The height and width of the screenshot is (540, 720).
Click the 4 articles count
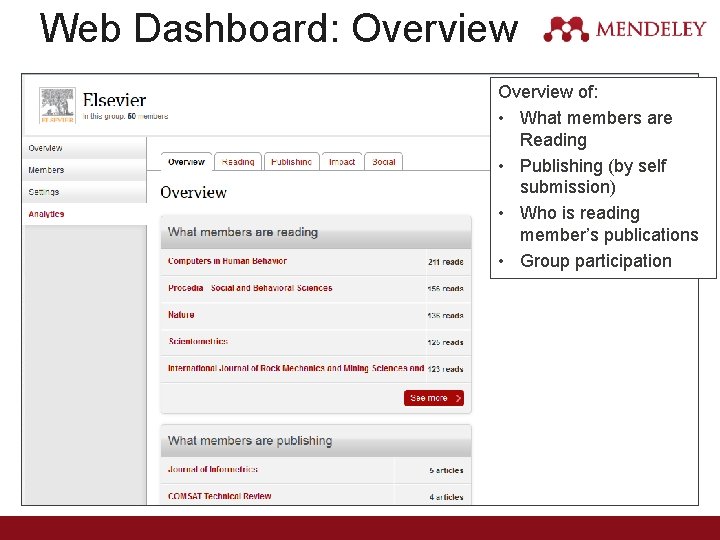[x=446, y=497]
